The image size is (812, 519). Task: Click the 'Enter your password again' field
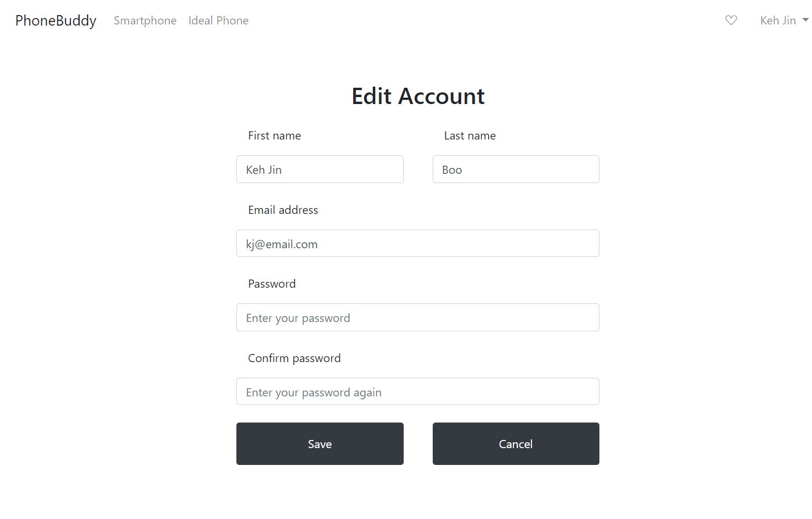coord(418,392)
